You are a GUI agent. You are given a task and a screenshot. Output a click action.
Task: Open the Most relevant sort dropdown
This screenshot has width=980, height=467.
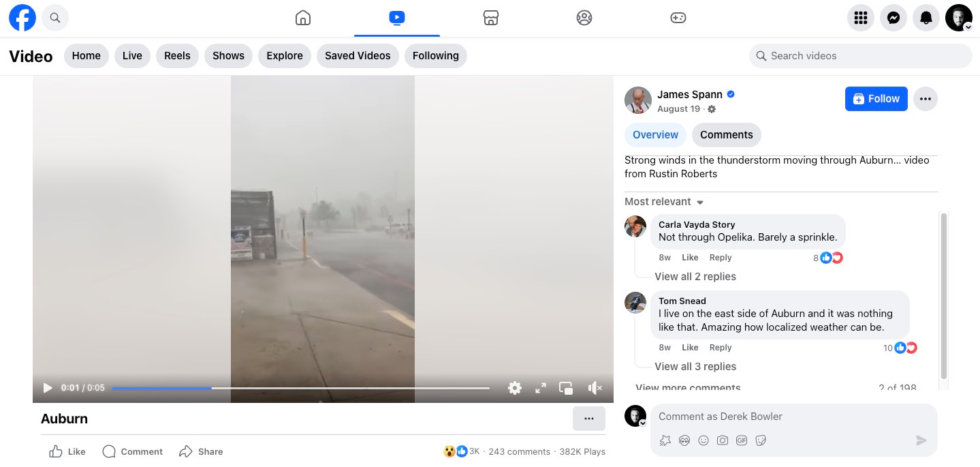pos(664,202)
